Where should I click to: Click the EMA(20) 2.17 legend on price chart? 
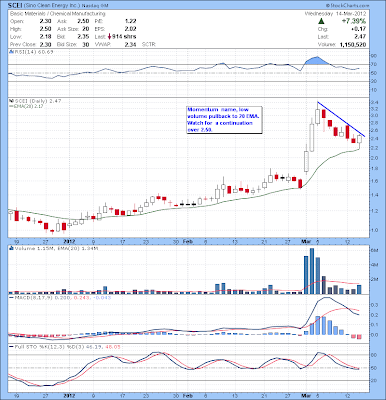click(x=27, y=106)
